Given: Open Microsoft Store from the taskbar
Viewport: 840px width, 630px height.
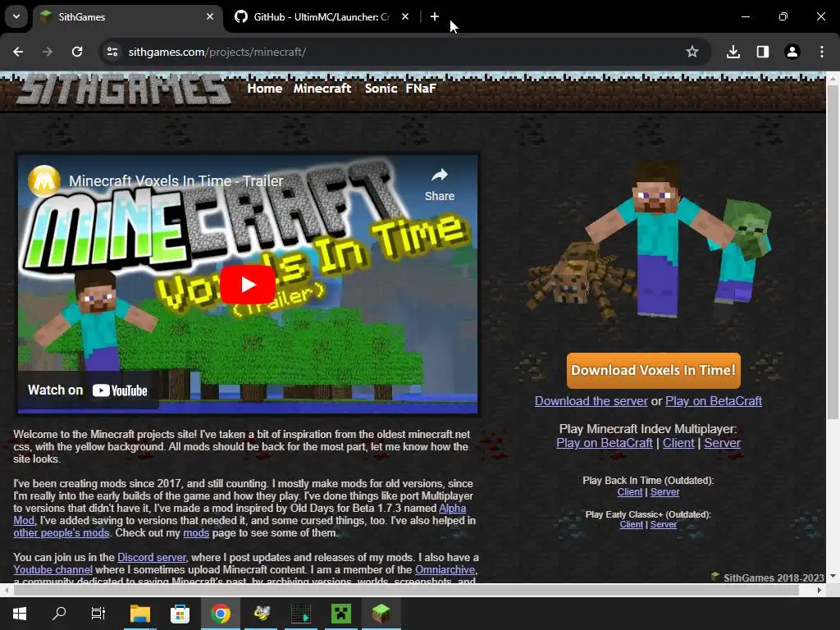Looking at the screenshot, I should (x=180, y=614).
